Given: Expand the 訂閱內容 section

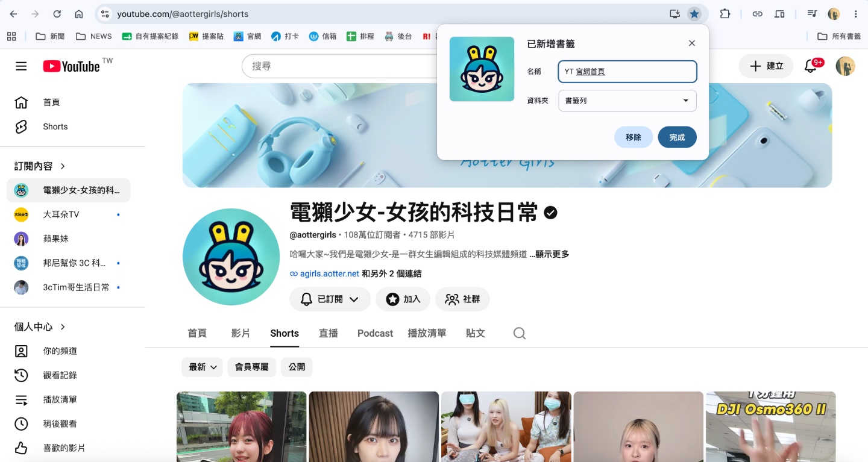Looking at the screenshot, I should point(40,166).
